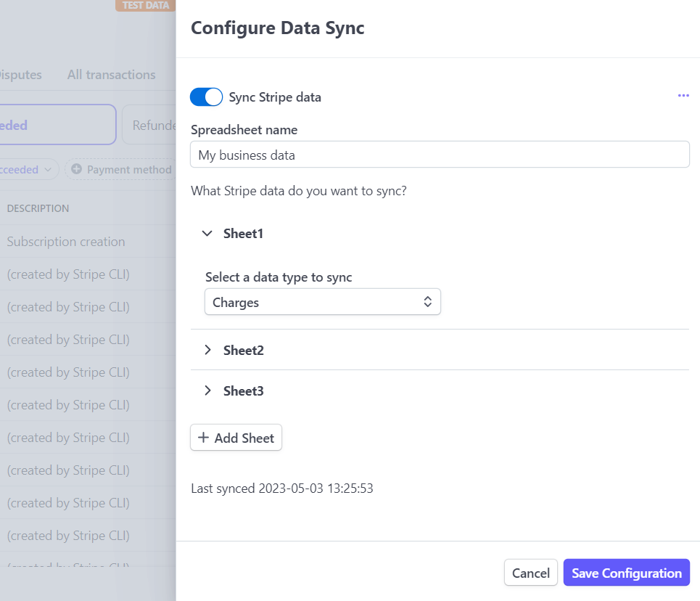Click the chevron next to Sheet1
The image size is (700, 601).
coord(207,233)
